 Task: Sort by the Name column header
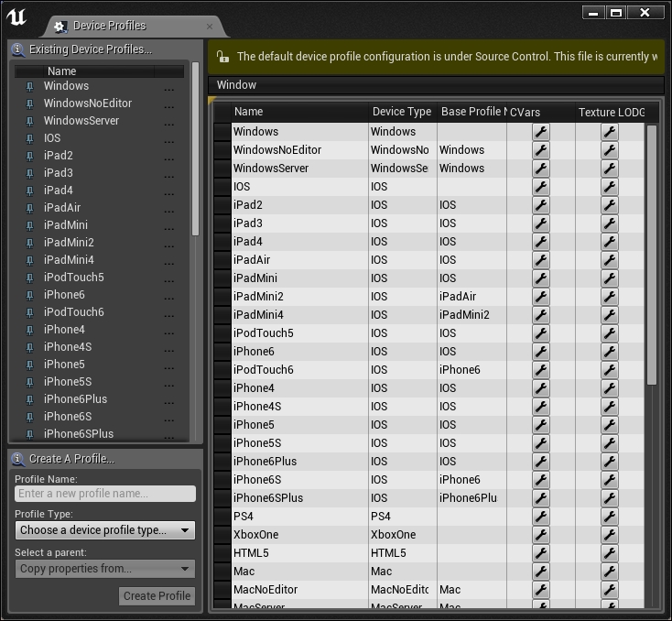[x=299, y=112]
